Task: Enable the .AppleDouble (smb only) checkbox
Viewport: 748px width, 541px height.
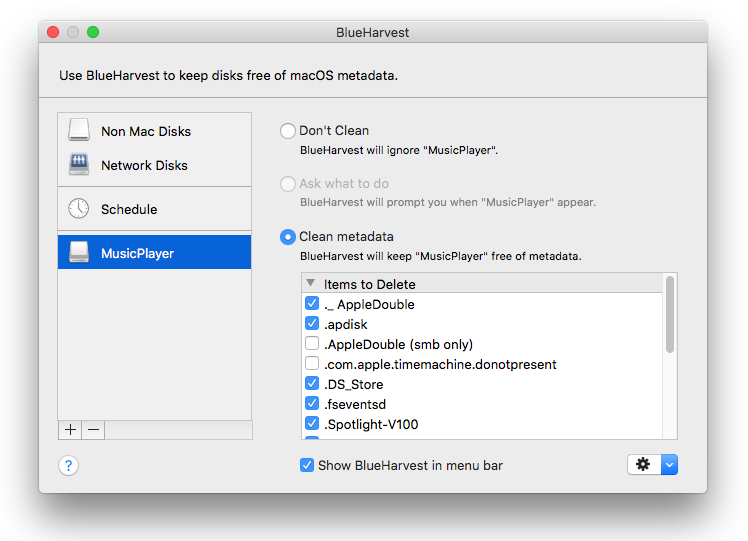Action: [x=312, y=344]
